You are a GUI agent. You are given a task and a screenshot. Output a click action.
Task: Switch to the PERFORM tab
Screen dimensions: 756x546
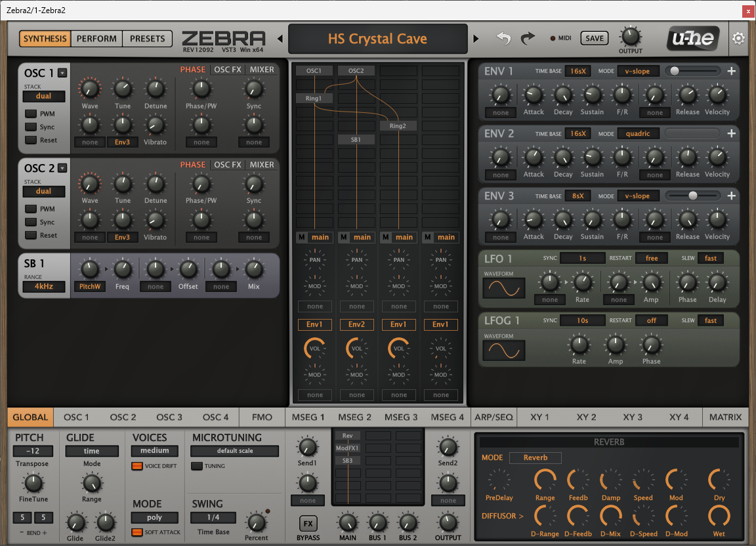pyautogui.click(x=96, y=39)
